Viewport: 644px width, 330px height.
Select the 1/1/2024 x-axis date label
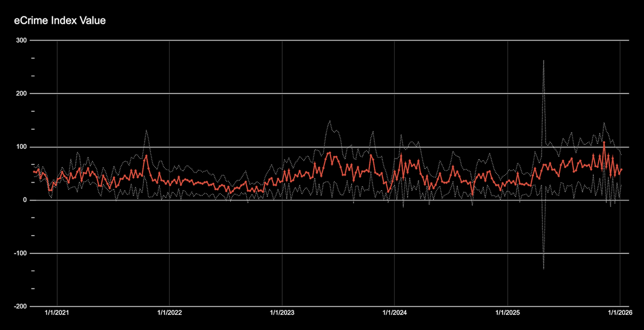[394, 312]
